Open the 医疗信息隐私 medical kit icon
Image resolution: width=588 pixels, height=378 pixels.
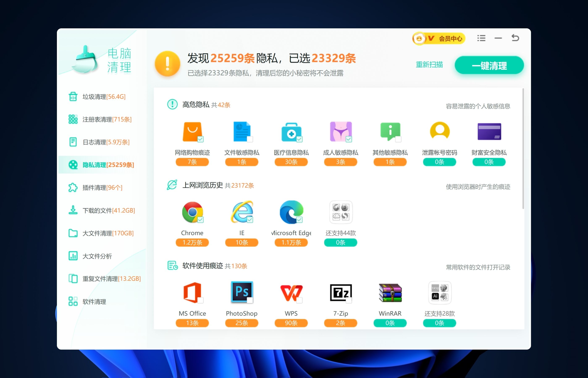click(x=291, y=132)
